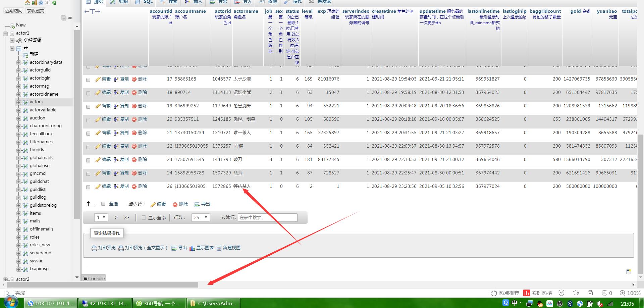This screenshot has height=308, width=644.
Task: Open 360 browser security shield icon
Action: click(561, 293)
